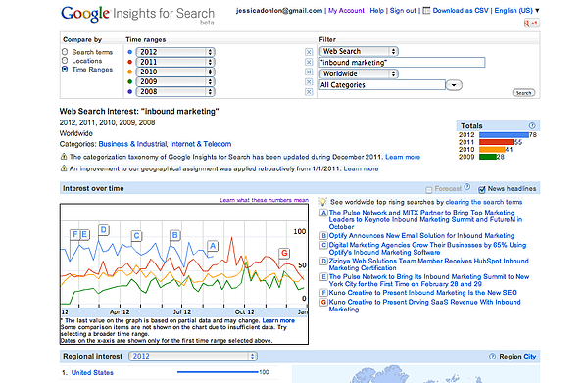
Task: Click the Google +1 button
Action: click(531, 24)
